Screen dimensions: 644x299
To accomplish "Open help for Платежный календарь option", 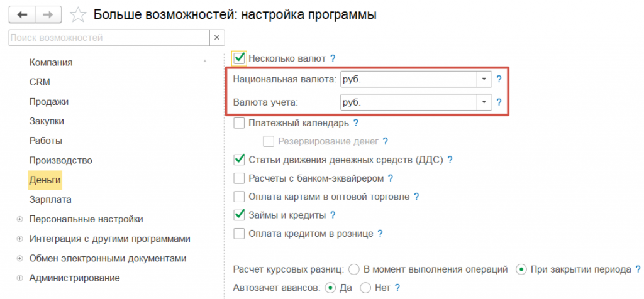I will [355, 123].
